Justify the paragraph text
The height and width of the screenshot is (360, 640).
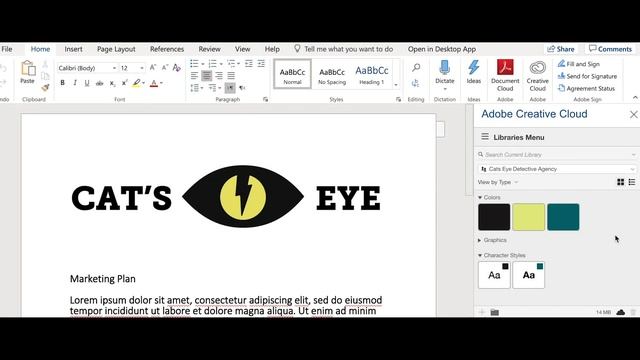point(231,76)
